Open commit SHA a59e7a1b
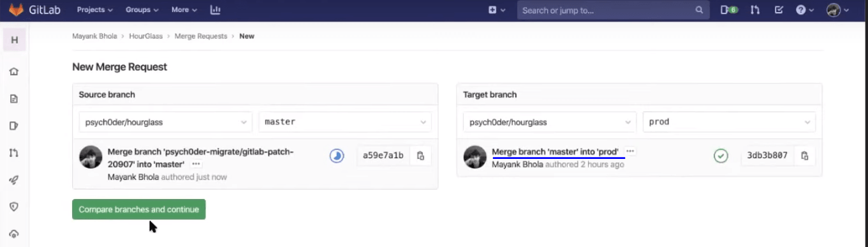The height and width of the screenshot is (247, 868). 383,156
